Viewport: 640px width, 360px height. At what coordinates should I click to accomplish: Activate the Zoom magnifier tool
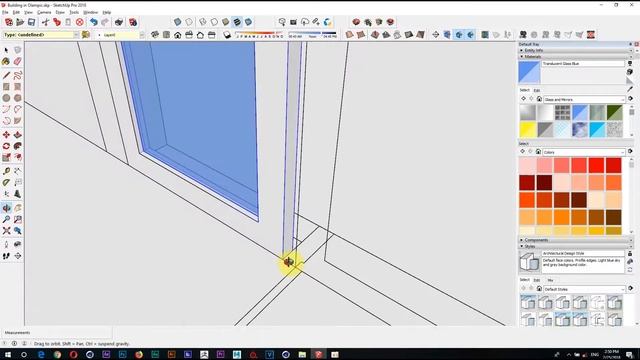[6, 220]
